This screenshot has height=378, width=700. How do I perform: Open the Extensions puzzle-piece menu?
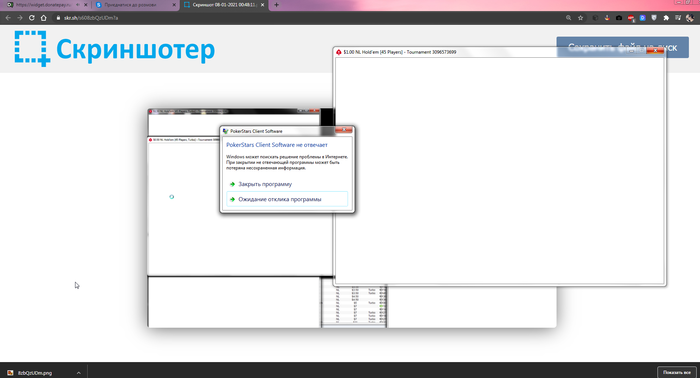coord(666,18)
